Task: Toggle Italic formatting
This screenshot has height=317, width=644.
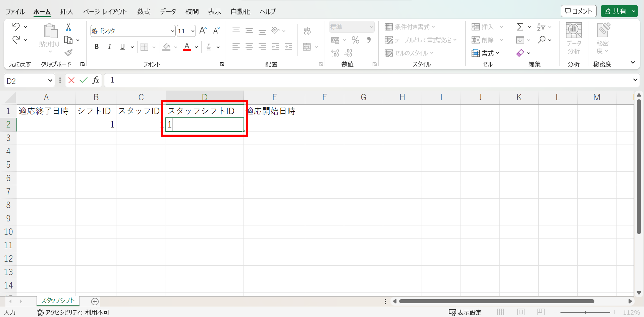Action: [x=109, y=47]
